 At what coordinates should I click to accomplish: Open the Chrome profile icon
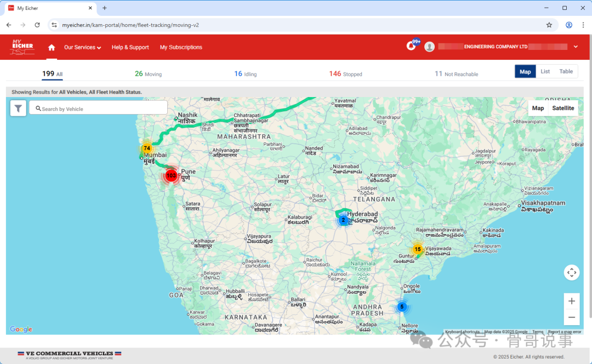coord(568,25)
